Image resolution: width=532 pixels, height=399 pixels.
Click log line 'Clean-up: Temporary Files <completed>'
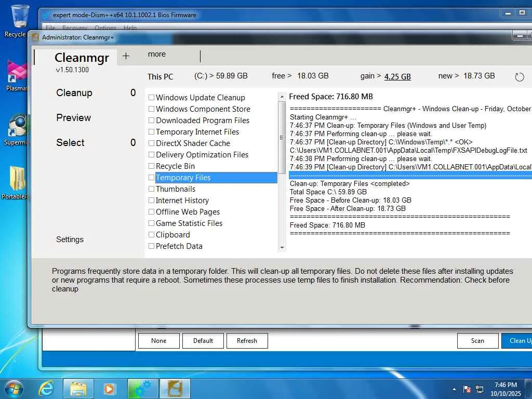click(350, 183)
